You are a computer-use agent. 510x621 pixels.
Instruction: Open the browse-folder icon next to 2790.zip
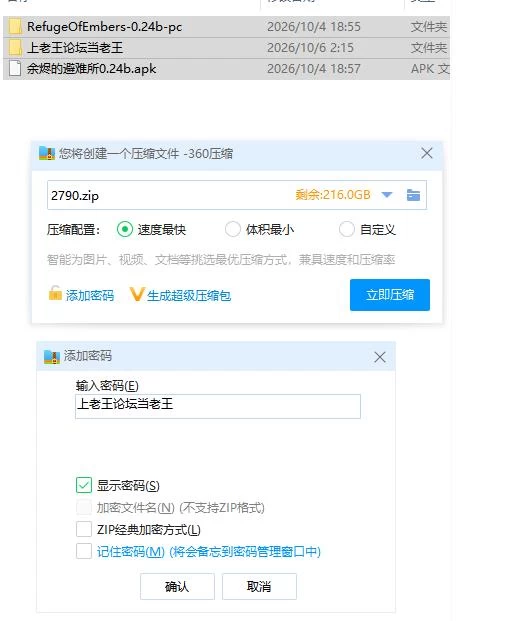(x=413, y=195)
